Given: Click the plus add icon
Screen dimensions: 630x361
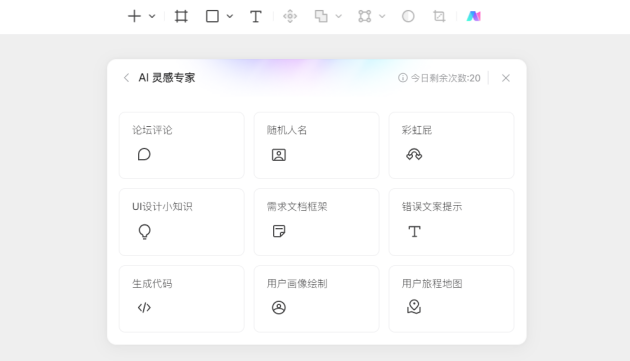Looking at the screenshot, I should pos(134,16).
